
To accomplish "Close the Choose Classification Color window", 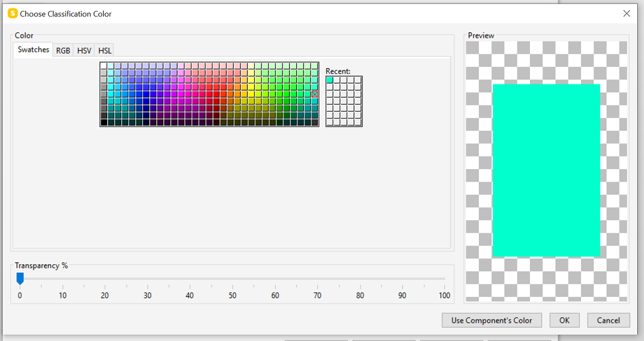I will tap(626, 14).
